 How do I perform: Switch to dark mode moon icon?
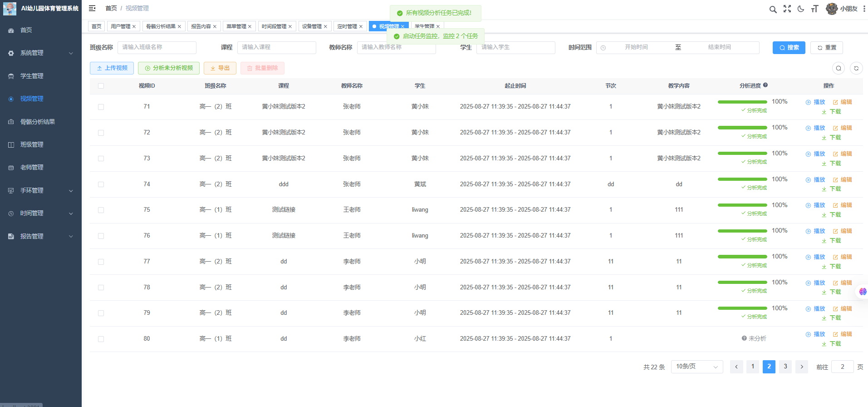click(801, 9)
